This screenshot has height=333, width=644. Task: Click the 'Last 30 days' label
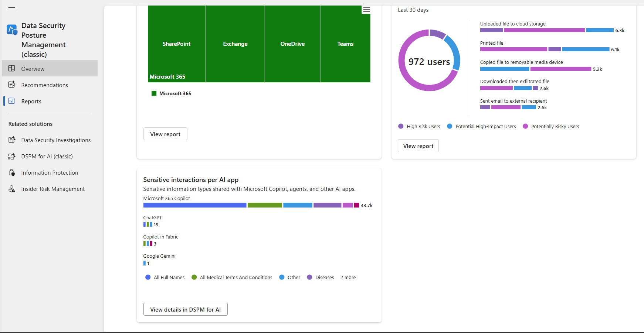click(x=413, y=10)
